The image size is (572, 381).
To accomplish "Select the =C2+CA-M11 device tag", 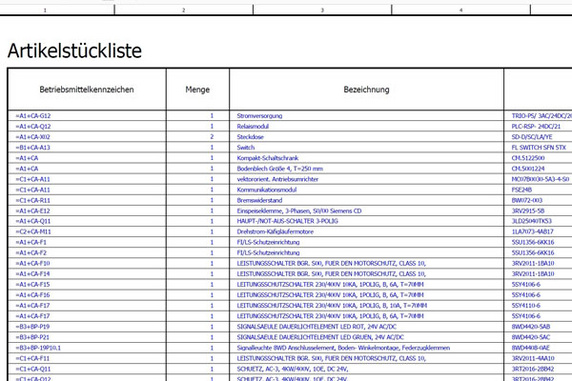I will coord(33,232).
